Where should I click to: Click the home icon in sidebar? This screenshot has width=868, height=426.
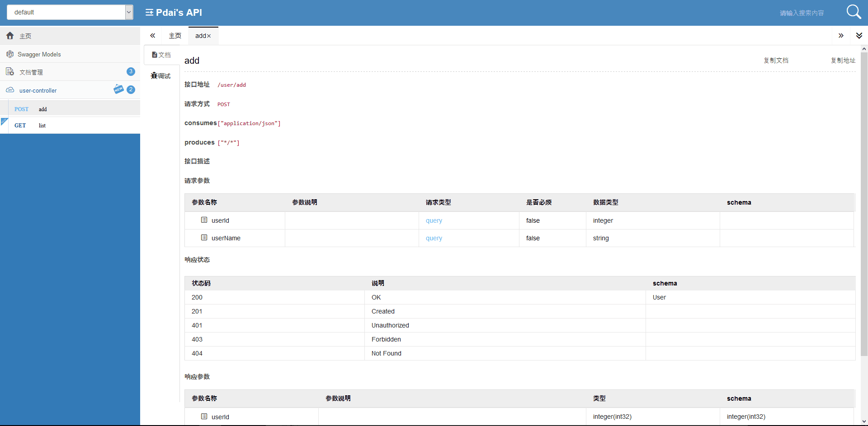pyautogui.click(x=10, y=36)
